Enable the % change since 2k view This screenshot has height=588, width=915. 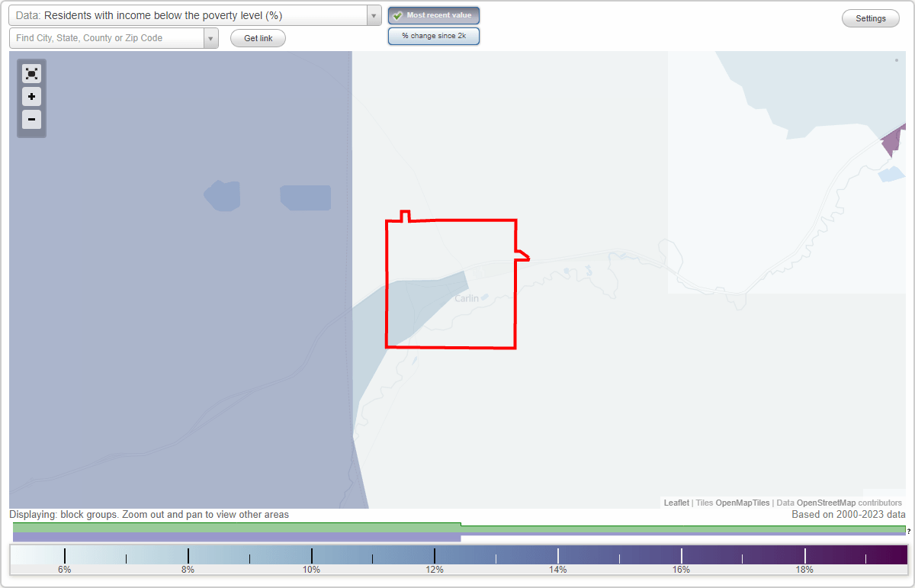pyautogui.click(x=433, y=35)
